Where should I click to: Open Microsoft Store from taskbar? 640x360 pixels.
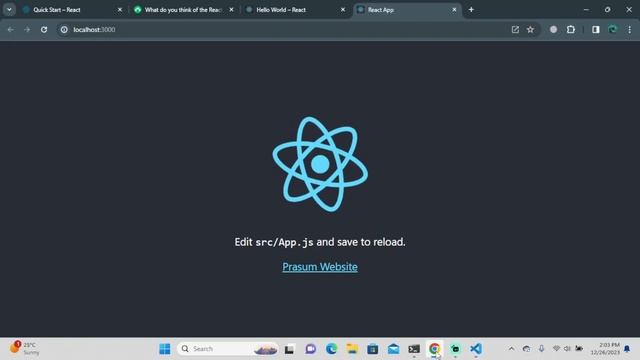pos(373,349)
